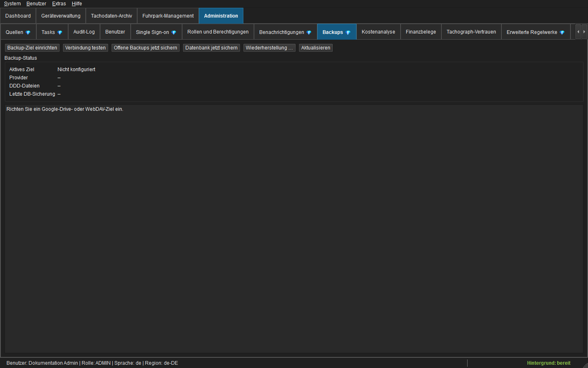
Task: Click the diamond icon beside Tasks
Action: point(60,32)
